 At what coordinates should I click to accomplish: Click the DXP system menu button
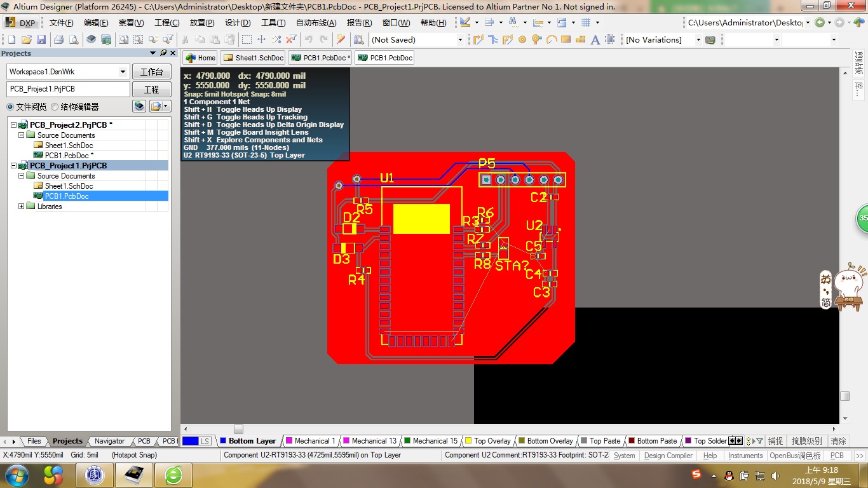pos(21,22)
